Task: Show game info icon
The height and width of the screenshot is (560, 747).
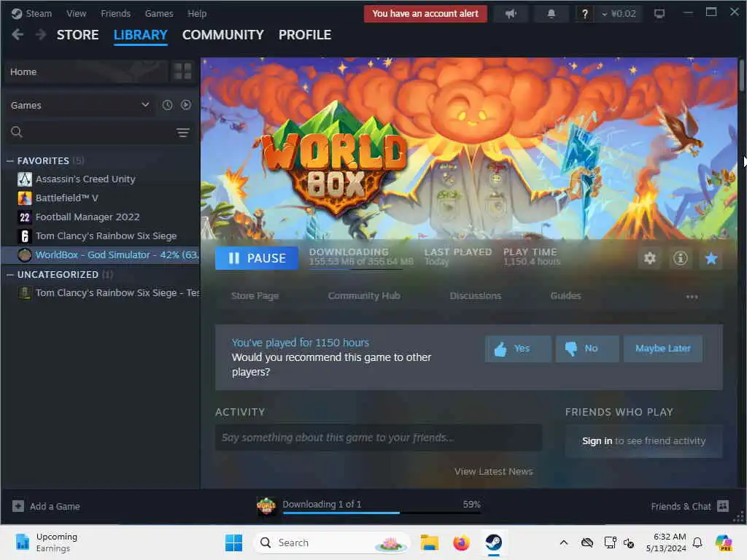Action: pyautogui.click(x=681, y=258)
